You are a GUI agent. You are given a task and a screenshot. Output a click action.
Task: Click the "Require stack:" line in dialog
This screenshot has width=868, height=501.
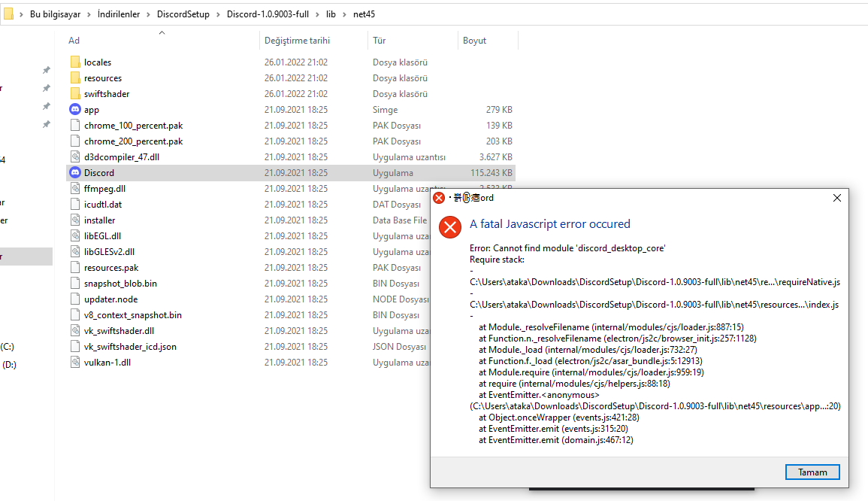(497, 260)
